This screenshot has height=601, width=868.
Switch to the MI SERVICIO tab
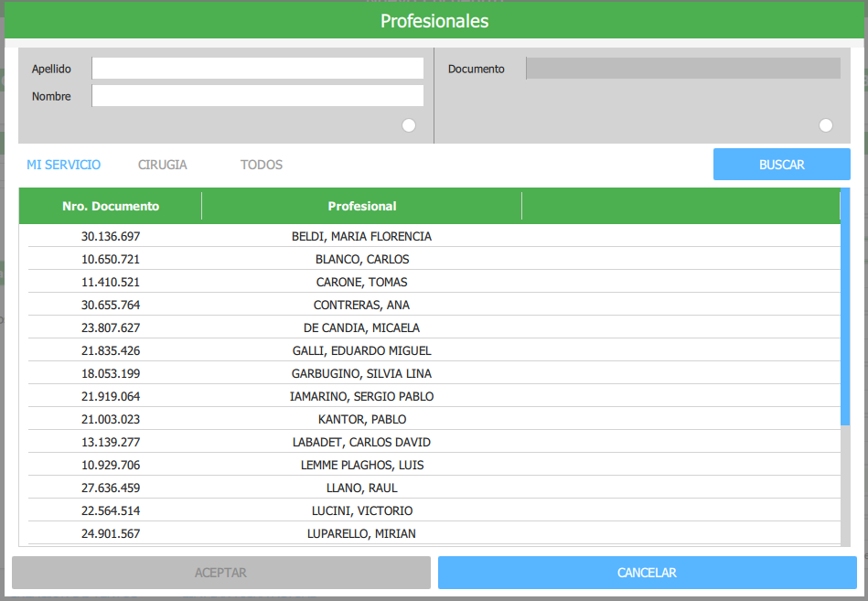(64, 165)
